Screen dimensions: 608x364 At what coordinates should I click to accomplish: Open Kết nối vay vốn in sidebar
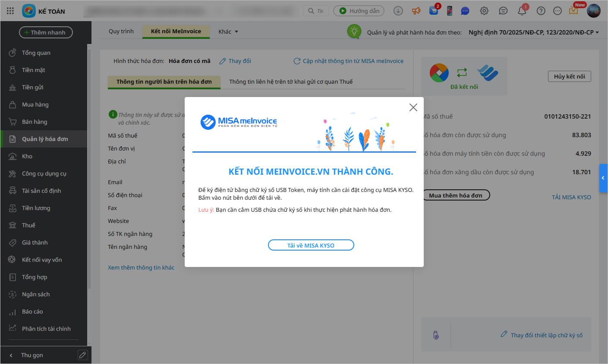[44, 260]
